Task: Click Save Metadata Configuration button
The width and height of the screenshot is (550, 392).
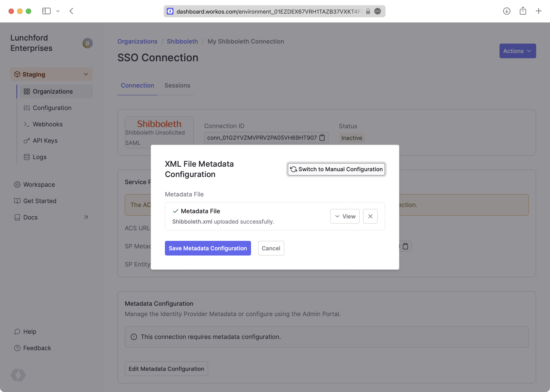Action: click(x=208, y=248)
